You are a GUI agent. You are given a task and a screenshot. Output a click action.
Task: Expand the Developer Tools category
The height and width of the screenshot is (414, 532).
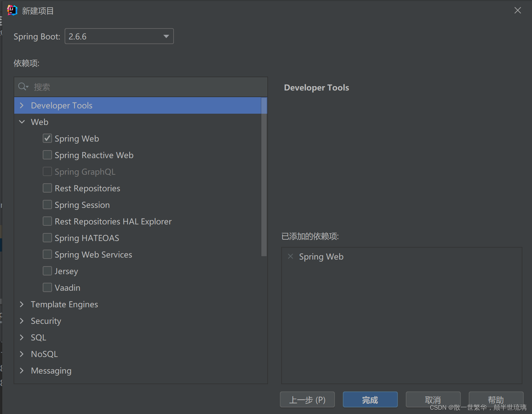tap(22, 105)
